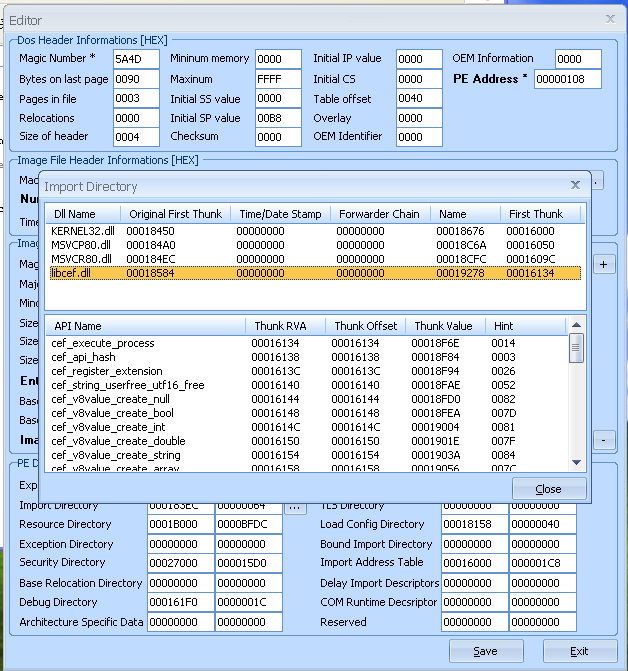This screenshot has height=671, width=628.
Task: Save changes with the Save button
Action: coord(486,651)
